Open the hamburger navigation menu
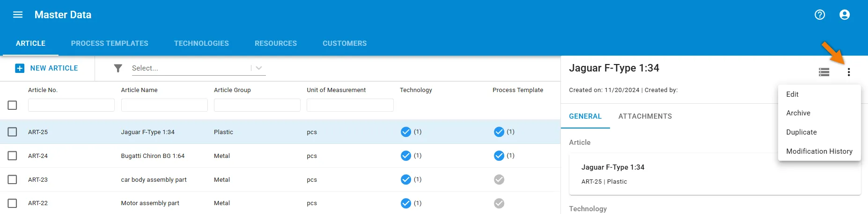This screenshot has width=868, height=214. click(x=18, y=14)
